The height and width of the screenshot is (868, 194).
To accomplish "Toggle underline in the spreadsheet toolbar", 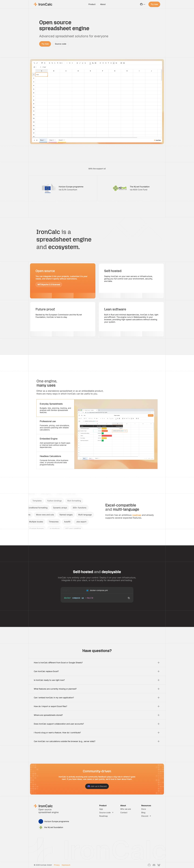I will (x=83, y=63).
